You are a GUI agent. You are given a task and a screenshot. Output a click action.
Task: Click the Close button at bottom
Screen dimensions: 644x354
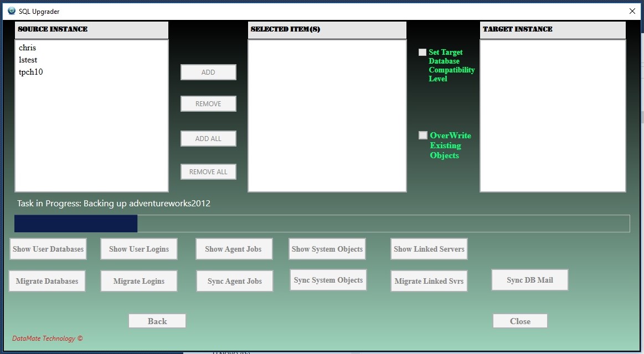[520, 321]
